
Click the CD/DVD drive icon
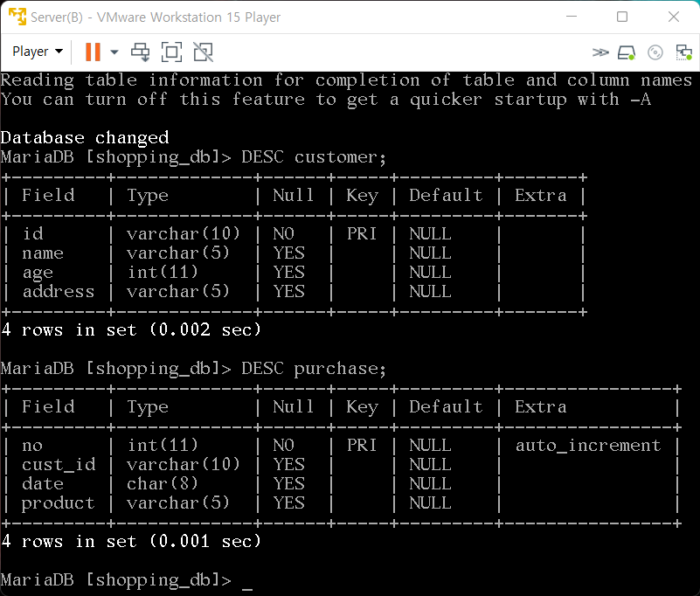click(655, 52)
